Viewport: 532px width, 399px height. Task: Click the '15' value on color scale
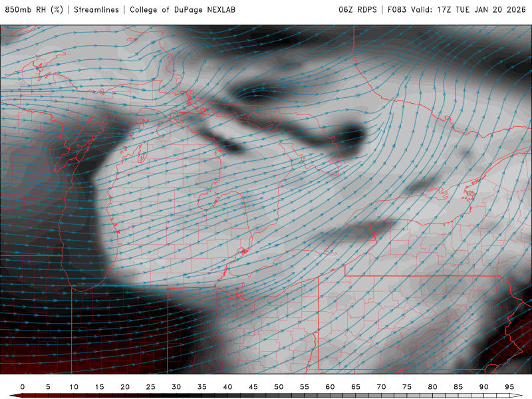(x=99, y=387)
